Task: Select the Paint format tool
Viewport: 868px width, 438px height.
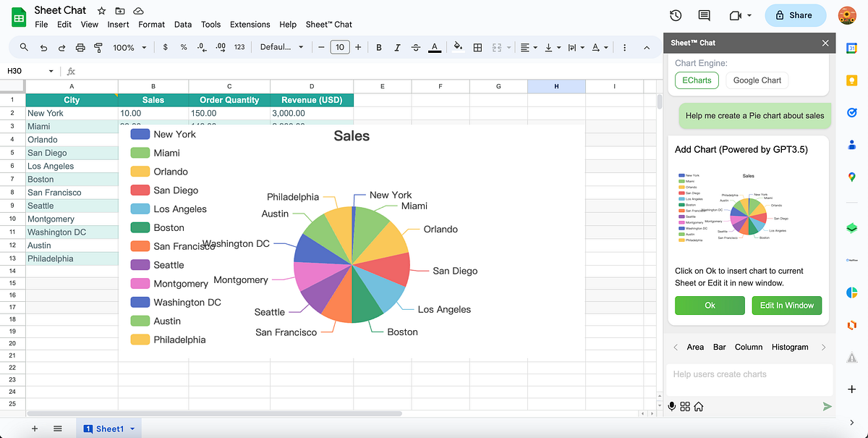Action: [x=99, y=47]
